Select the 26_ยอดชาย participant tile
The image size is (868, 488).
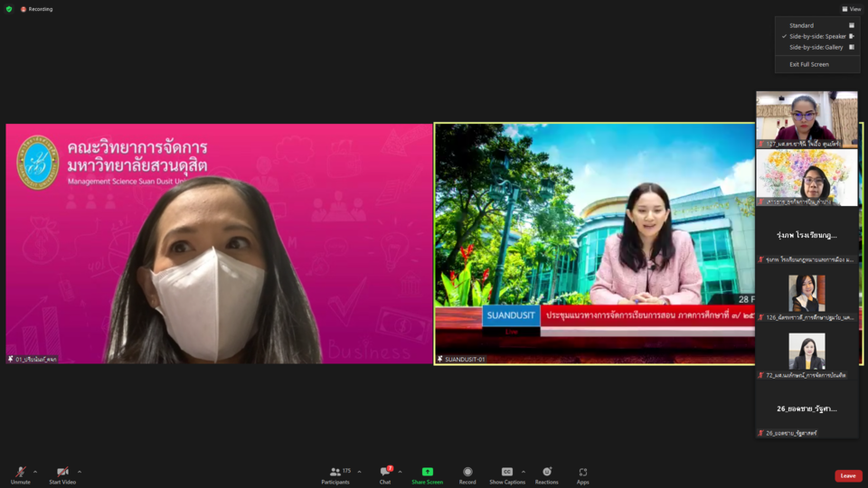tap(807, 408)
